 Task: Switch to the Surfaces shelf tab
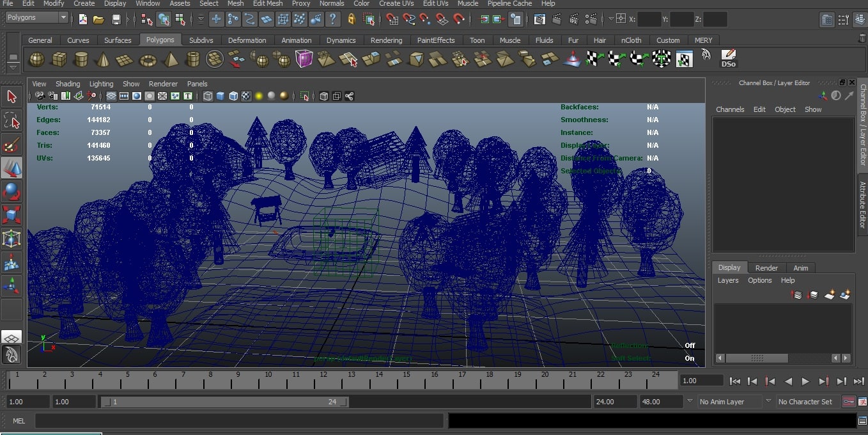pos(118,40)
